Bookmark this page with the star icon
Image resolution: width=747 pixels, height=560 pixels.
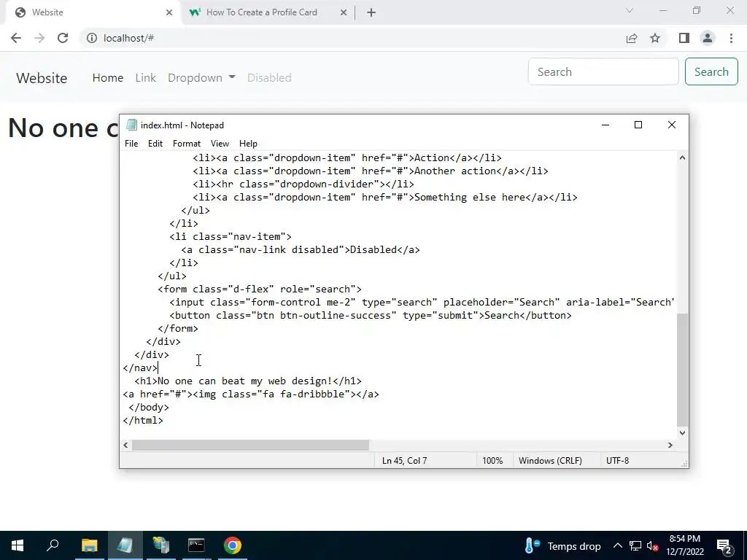[655, 38]
